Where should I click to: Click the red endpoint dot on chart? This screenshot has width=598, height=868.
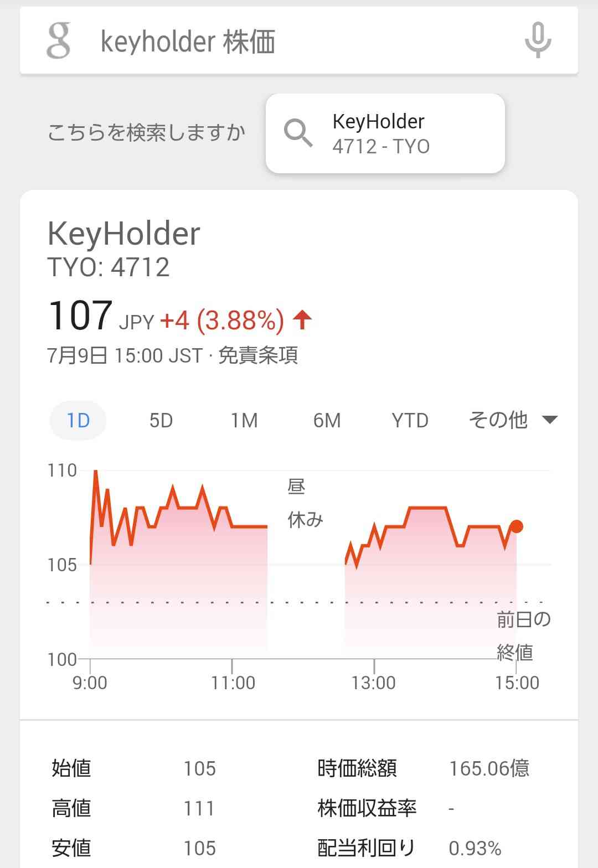516,526
